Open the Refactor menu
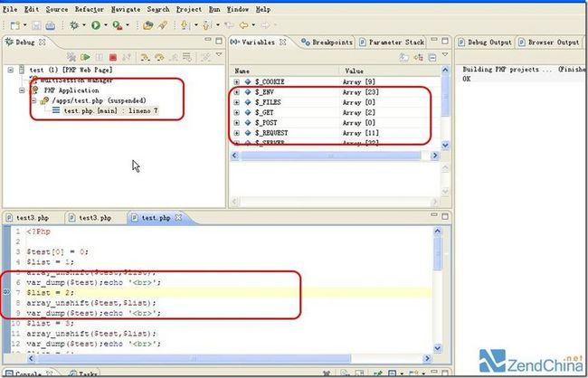The width and height of the screenshot is (588, 378). [90, 9]
